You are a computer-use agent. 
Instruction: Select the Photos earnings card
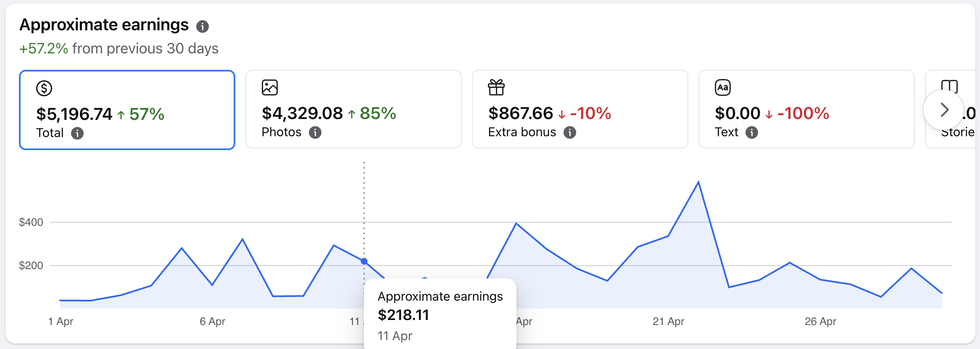(353, 109)
